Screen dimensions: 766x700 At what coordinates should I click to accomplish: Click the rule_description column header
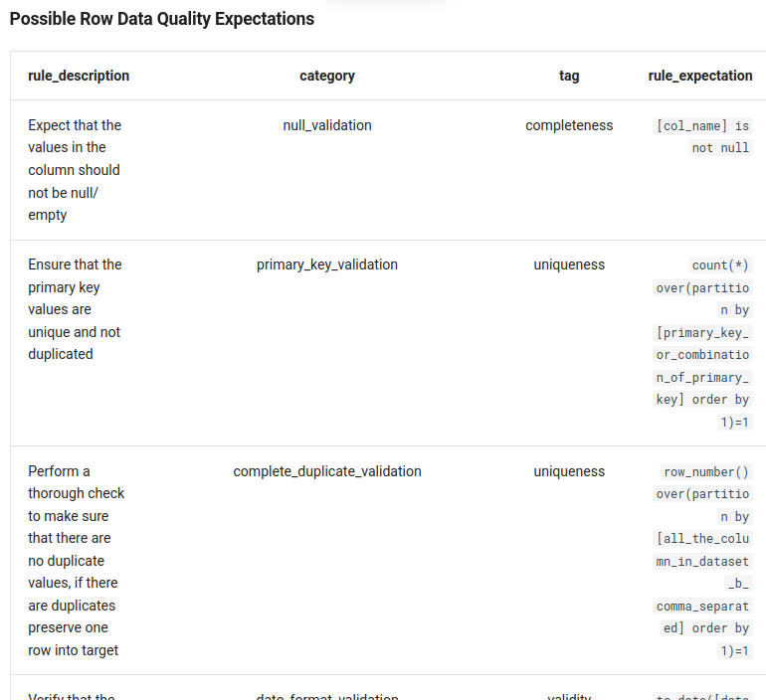point(79,76)
